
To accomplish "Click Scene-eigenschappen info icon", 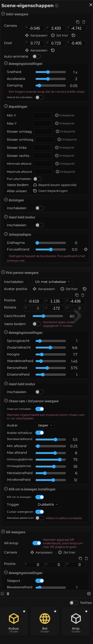I will pyautogui.click(x=56, y=5).
